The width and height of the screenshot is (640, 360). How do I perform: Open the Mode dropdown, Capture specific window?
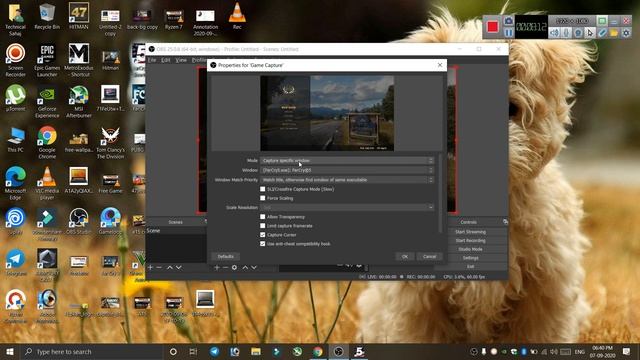(347, 160)
